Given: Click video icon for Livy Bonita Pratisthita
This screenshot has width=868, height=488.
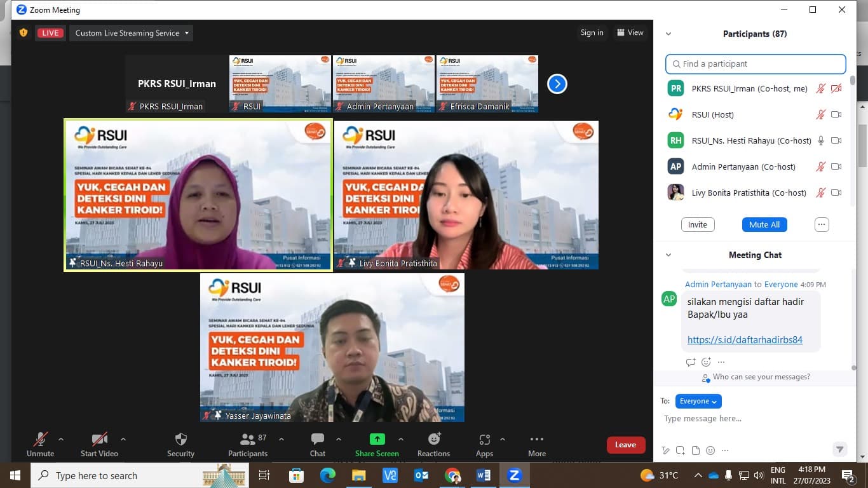Looking at the screenshot, I should coord(836,193).
